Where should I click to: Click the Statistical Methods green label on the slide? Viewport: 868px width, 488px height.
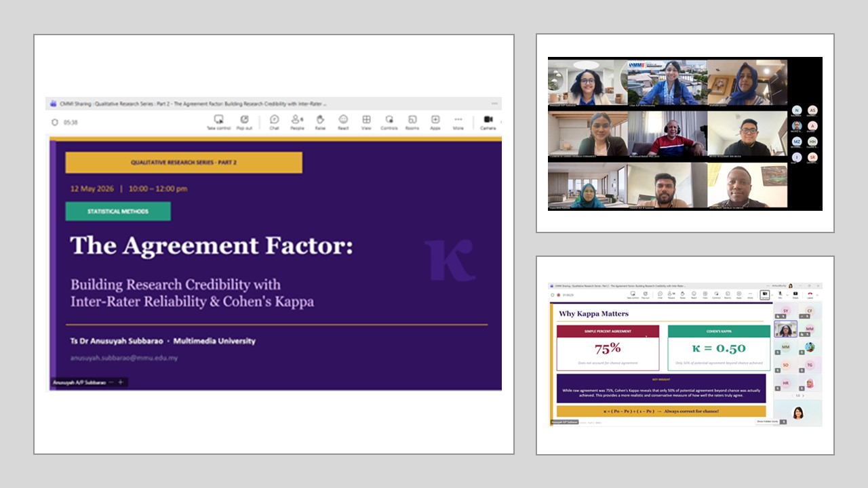(118, 211)
